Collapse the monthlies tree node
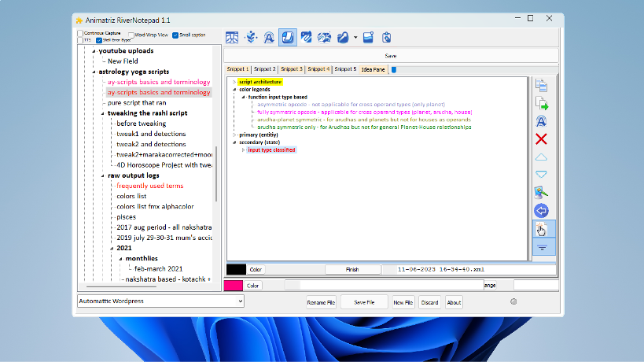Viewport: 644px width, 362px height. tap(121, 258)
